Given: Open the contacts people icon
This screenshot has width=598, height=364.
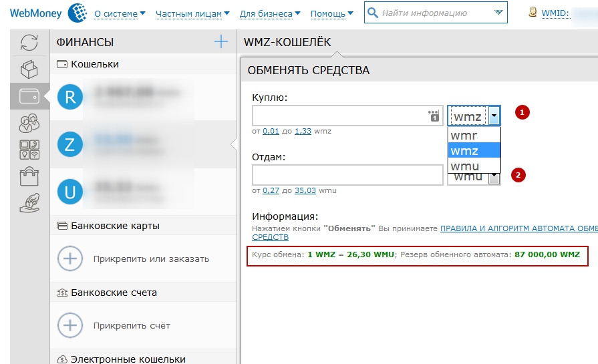Looking at the screenshot, I should point(29,123).
